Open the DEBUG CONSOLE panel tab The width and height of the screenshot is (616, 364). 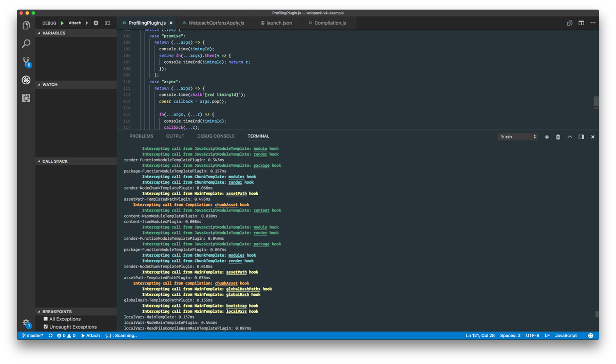tap(216, 137)
